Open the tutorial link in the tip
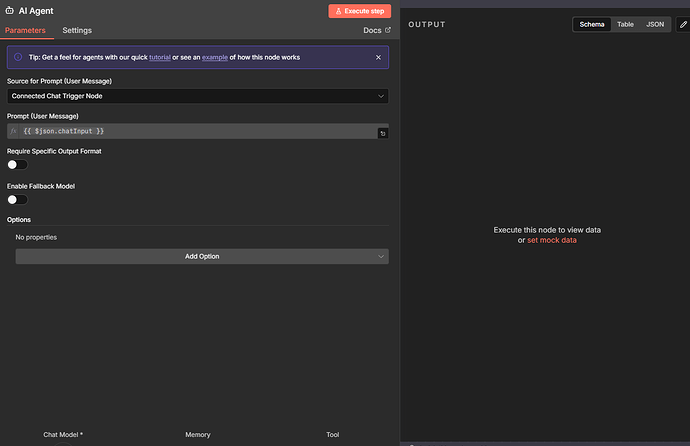The width and height of the screenshot is (690, 446). click(x=160, y=57)
